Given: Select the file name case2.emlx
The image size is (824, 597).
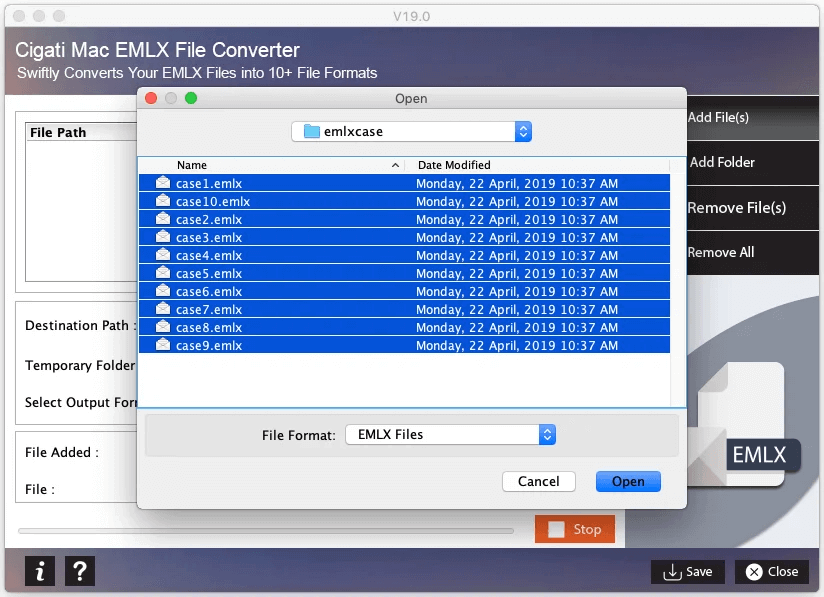Looking at the screenshot, I should point(209,219).
